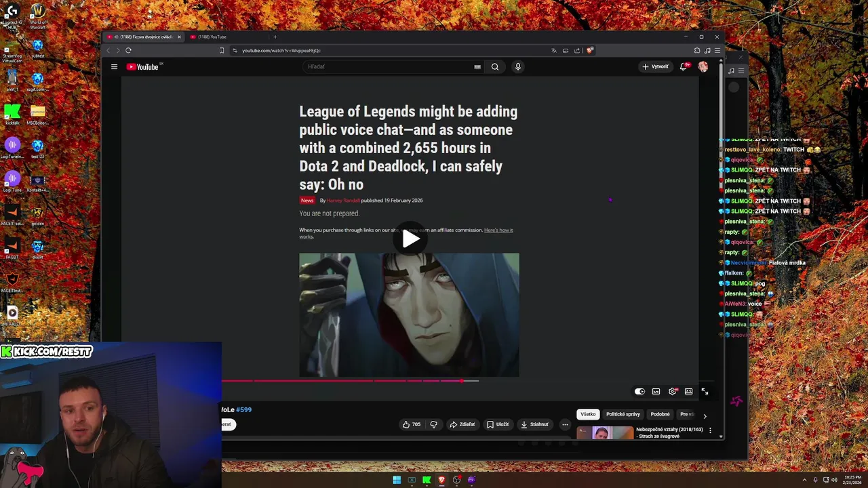Screen dimensions: 868x488
Task: Open Nebezpečné vztahy video thumbnail
Action: pos(605,432)
